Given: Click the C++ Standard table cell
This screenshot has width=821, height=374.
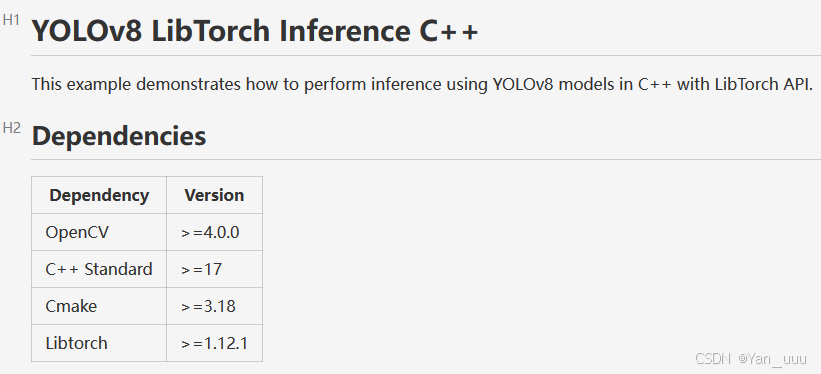Looking at the screenshot, I should coord(99,269).
